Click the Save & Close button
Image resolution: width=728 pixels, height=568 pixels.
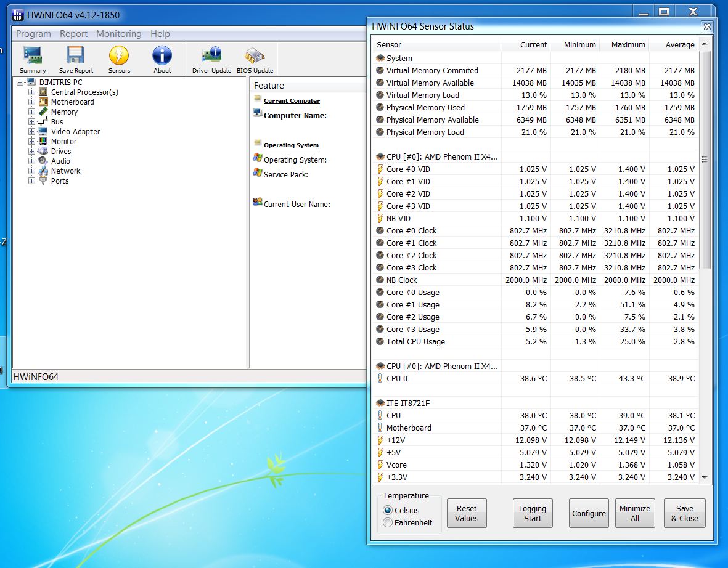coord(684,513)
